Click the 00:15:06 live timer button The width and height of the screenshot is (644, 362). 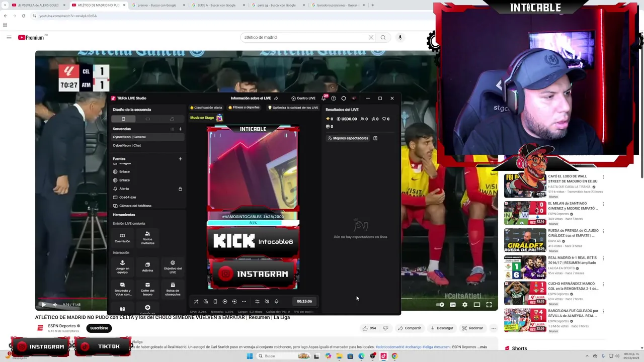coord(304,301)
